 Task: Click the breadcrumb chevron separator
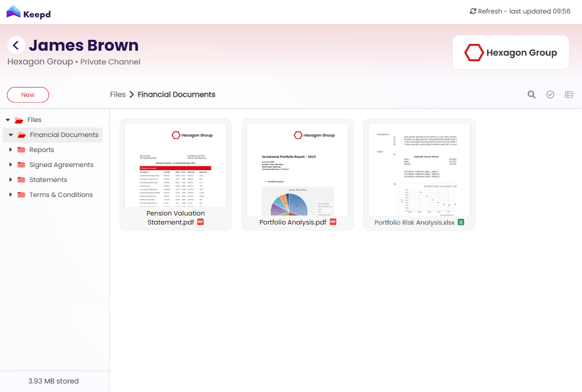tap(132, 94)
